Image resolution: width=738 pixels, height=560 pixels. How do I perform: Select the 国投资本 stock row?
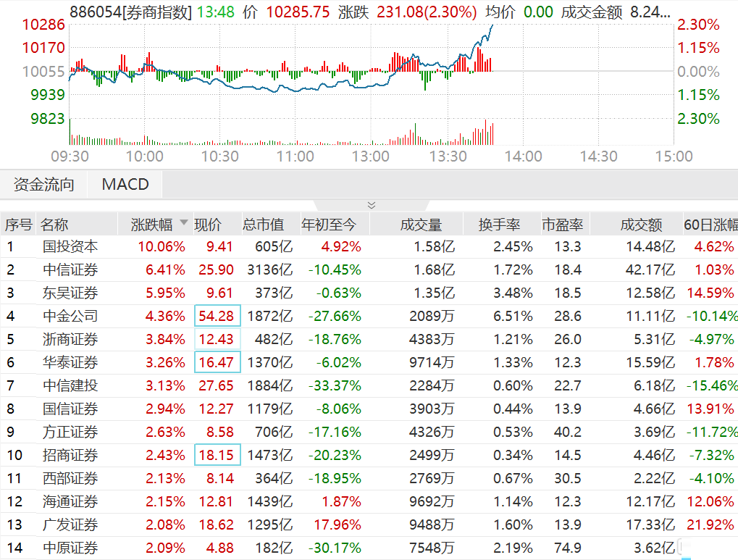tap(70, 247)
